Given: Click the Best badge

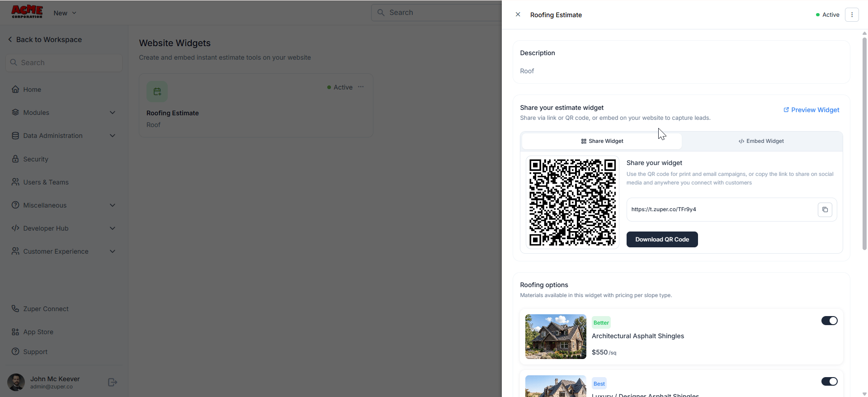Looking at the screenshot, I should click(x=599, y=384).
